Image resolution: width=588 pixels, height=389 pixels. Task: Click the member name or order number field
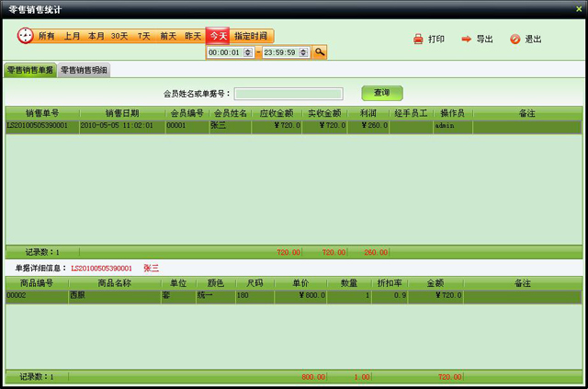tap(288, 94)
